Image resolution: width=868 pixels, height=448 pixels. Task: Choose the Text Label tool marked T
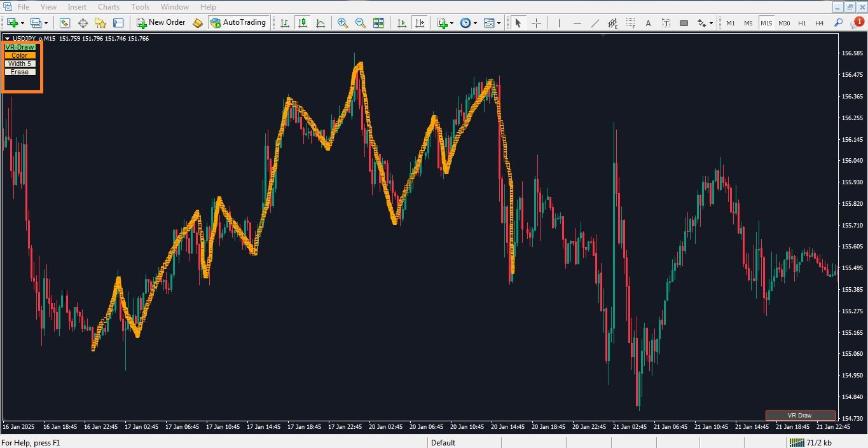pyautogui.click(x=666, y=23)
